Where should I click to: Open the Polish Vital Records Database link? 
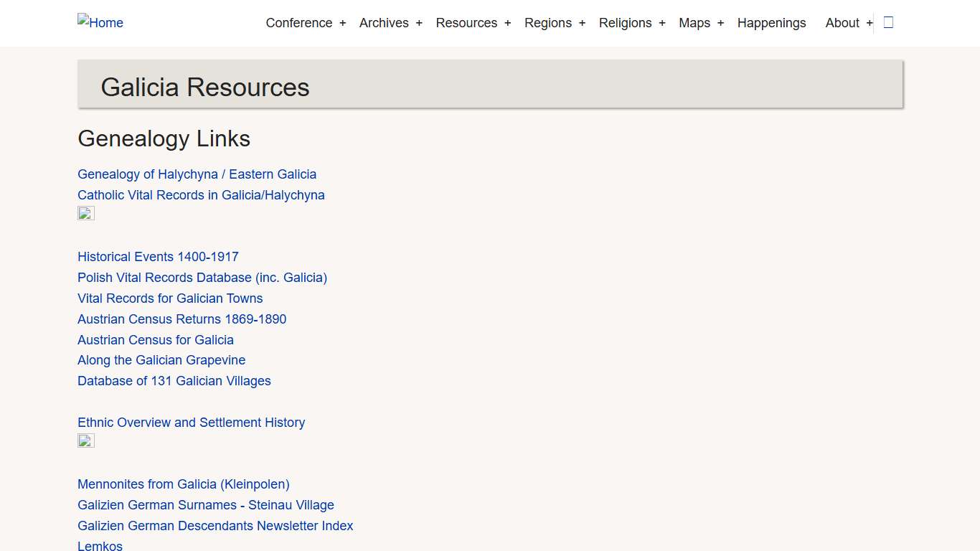[202, 277]
